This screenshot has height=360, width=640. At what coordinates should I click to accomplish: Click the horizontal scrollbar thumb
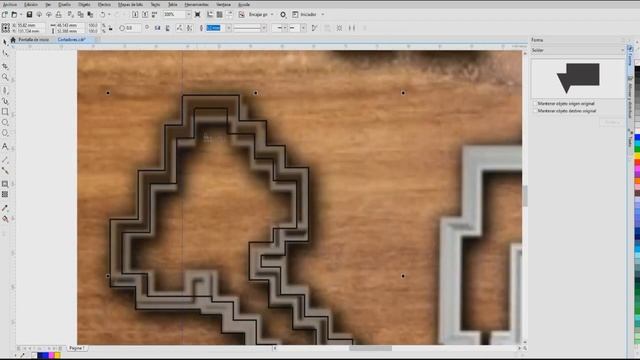pos(370,348)
